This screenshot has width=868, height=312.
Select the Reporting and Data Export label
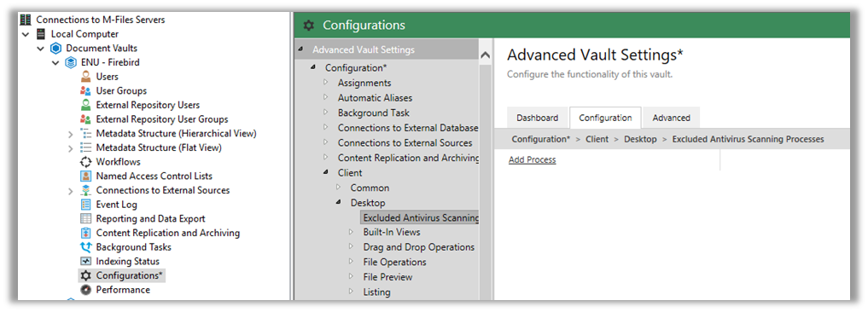[150, 218]
